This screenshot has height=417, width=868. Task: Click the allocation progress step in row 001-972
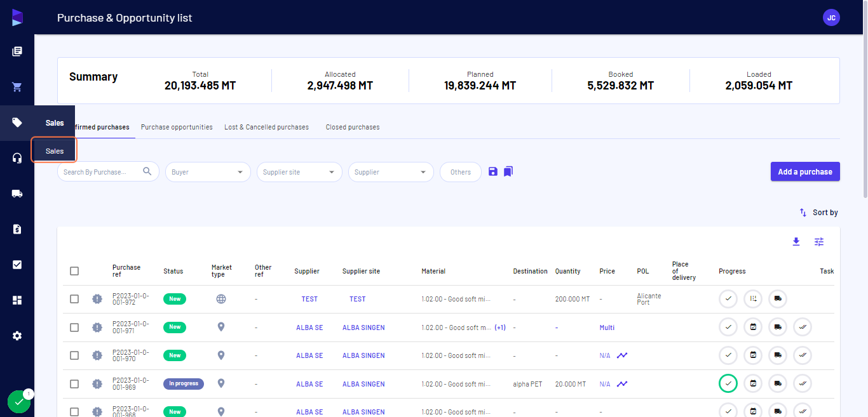(753, 299)
